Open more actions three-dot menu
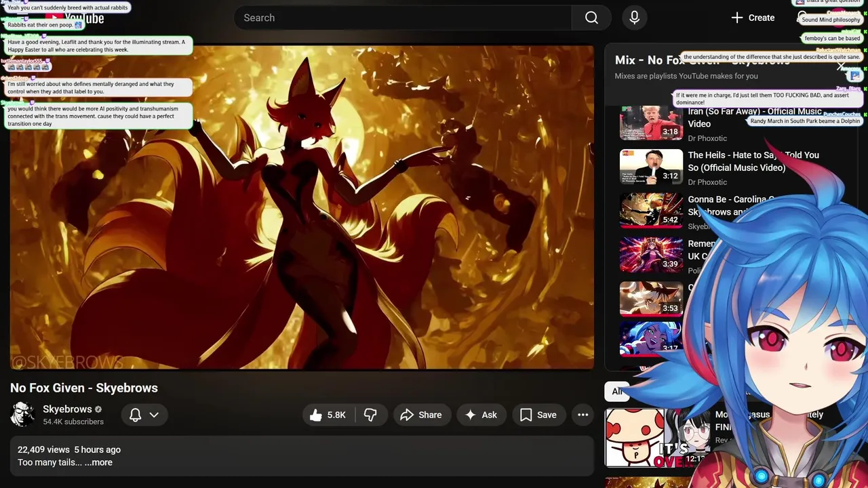Screen dimensions: 868x488 pos(583,415)
